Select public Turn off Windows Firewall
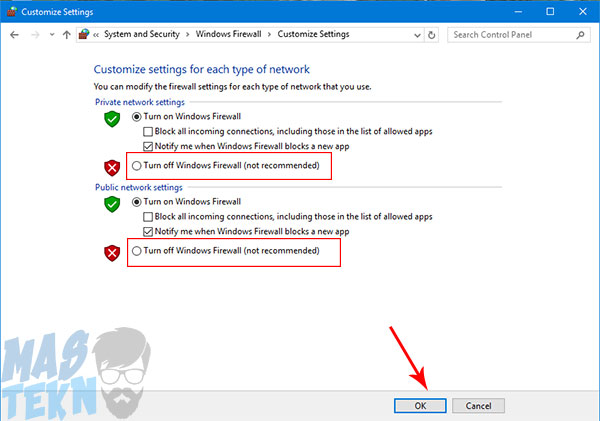Screen dimensions: 600x421 pos(226,251)
